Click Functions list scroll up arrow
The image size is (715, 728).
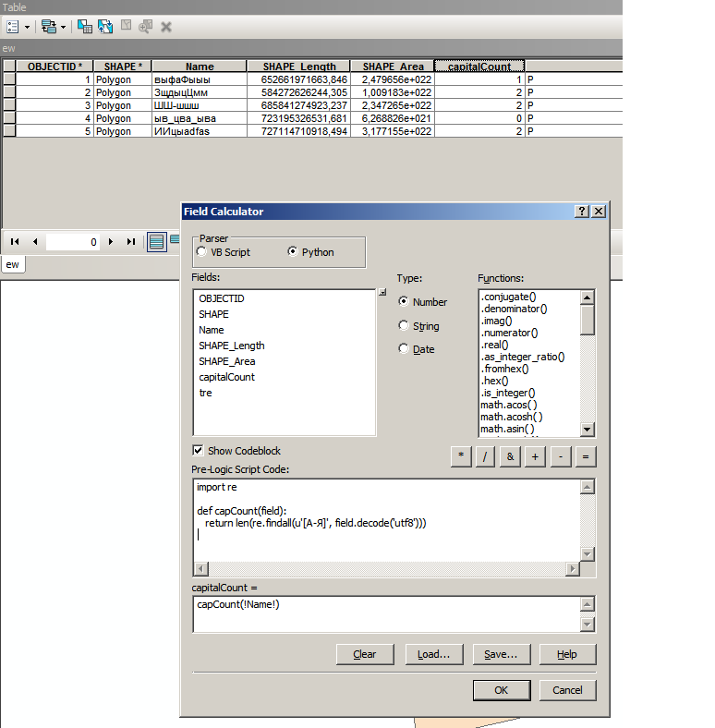click(588, 297)
